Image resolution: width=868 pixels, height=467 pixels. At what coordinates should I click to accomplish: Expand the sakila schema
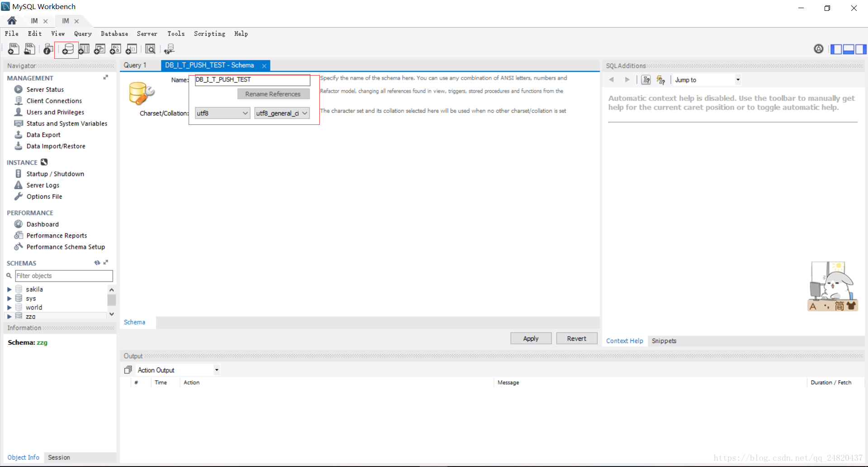[x=9, y=289]
